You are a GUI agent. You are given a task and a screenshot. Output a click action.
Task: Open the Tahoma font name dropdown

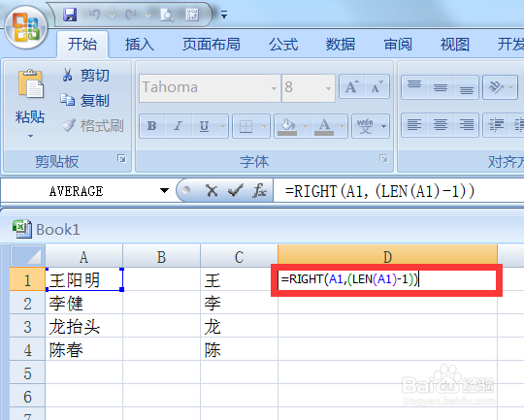[274, 88]
